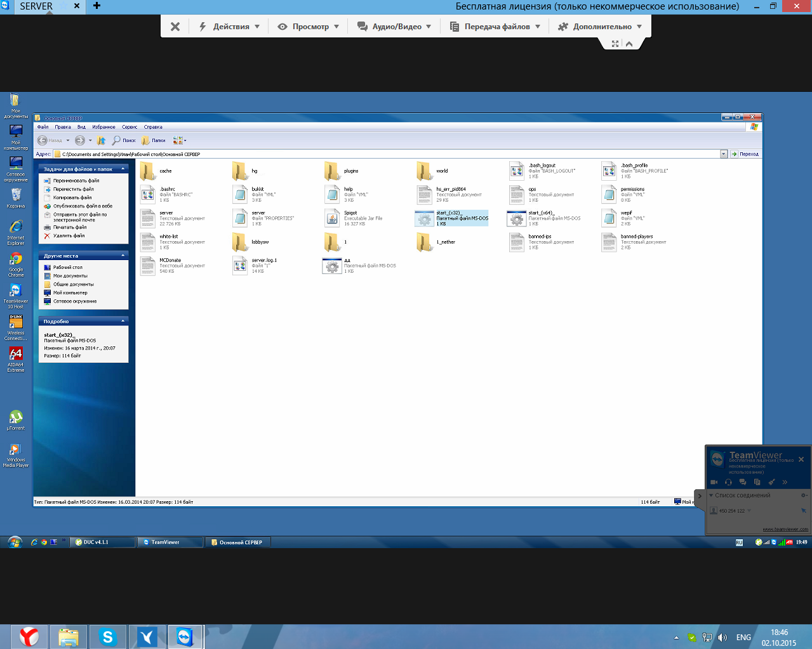The height and width of the screenshot is (649, 812).
Task: Select the start_(x64)_ batch file
Action: click(x=544, y=218)
